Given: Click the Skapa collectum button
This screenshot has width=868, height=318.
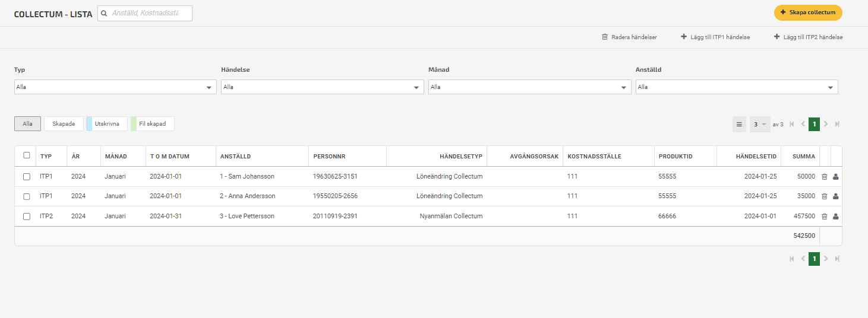Looking at the screenshot, I should pos(808,12).
